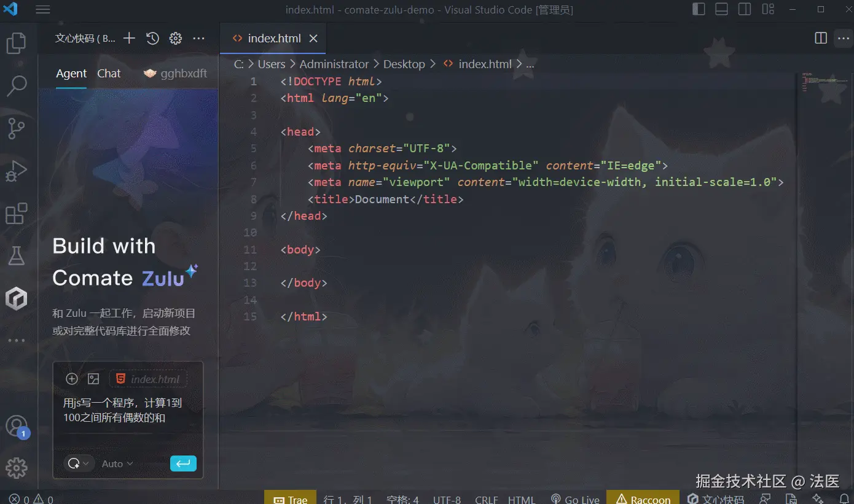Open the Search view in the activity bar
This screenshot has height=504, width=854.
tap(16, 86)
